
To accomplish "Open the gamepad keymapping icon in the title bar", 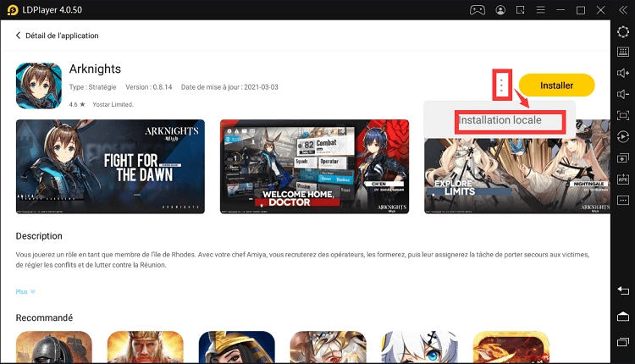I will pyautogui.click(x=478, y=9).
